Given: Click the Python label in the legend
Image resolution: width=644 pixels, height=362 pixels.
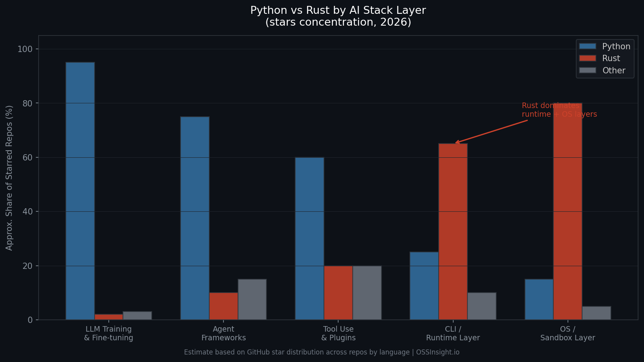Looking at the screenshot, I should 616,46.
